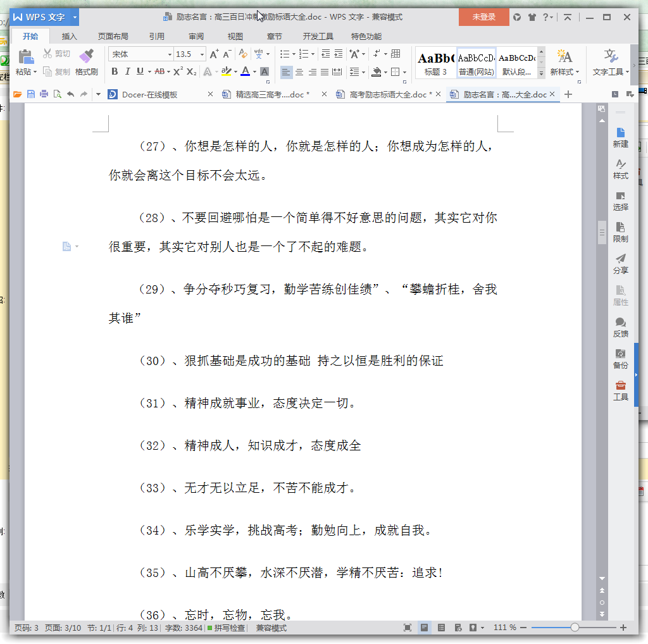Open the 样式 styles side panel icon
The height and width of the screenshot is (644, 648).
(620, 170)
